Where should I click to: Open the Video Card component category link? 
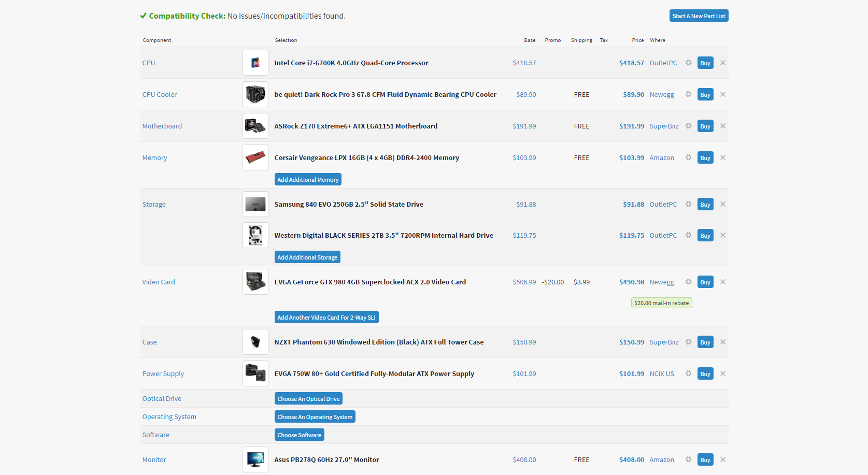click(x=159, y=282)
